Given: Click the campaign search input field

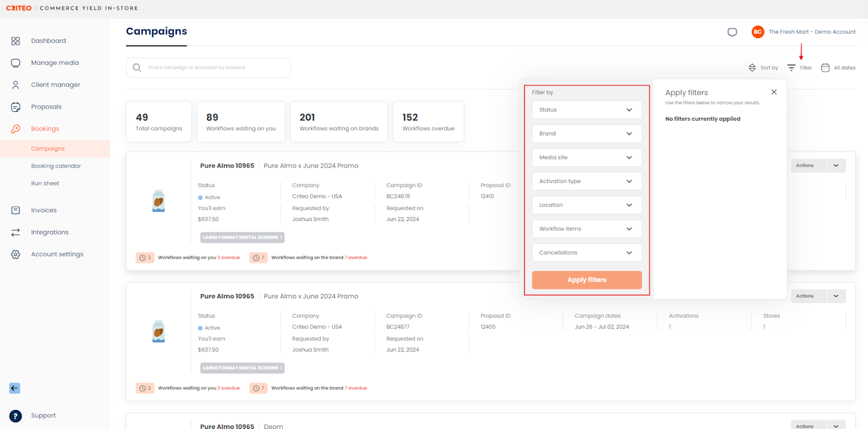Looking at the screenshot, I should click(208, 68).
